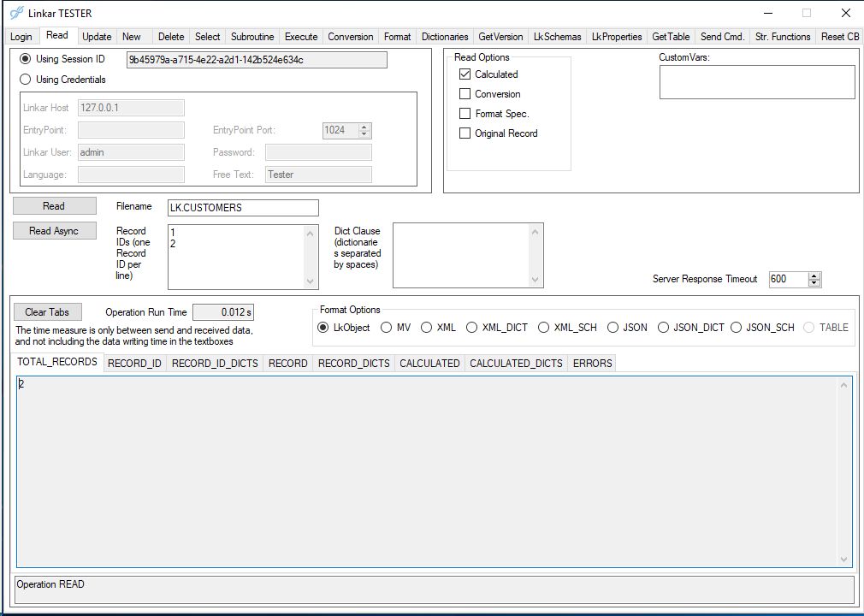
Task: Select the MV format option
Action: [387, 328]
